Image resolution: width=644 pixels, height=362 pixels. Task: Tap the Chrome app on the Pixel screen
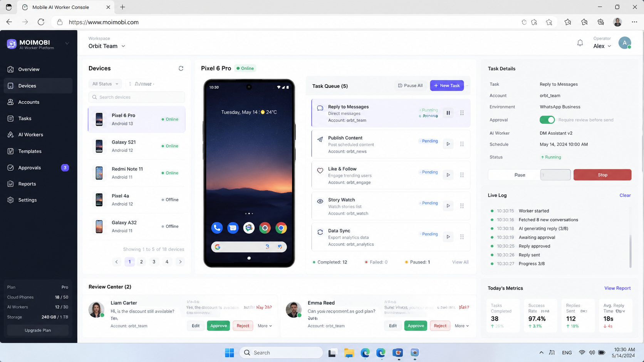tap(281, 228)
